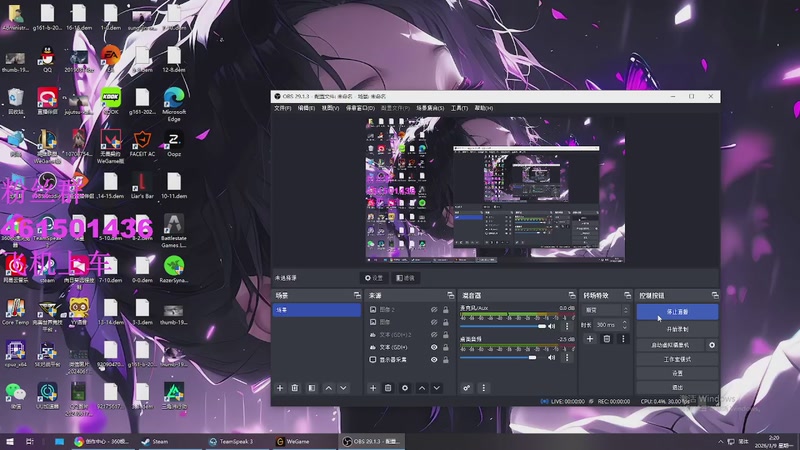Start virtual camera with 启动虚拟摄像机
This screenshot has width=800, height=450.
[x=670, y=345]
